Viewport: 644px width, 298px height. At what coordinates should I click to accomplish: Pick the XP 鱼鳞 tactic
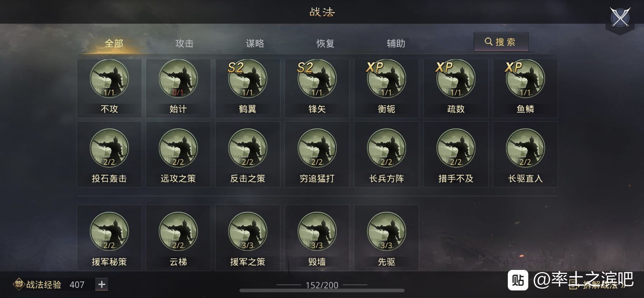click(x=525, y=79)
